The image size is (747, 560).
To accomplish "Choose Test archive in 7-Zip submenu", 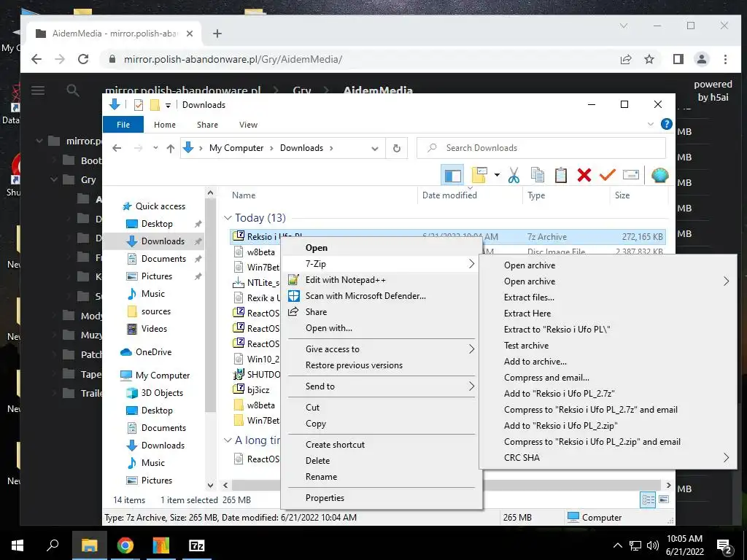I will [608, 346].
